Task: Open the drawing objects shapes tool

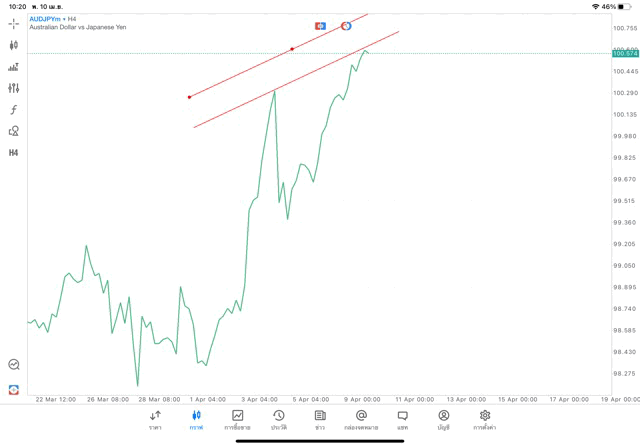Action: pyautogui.click(x=14, y=131)
